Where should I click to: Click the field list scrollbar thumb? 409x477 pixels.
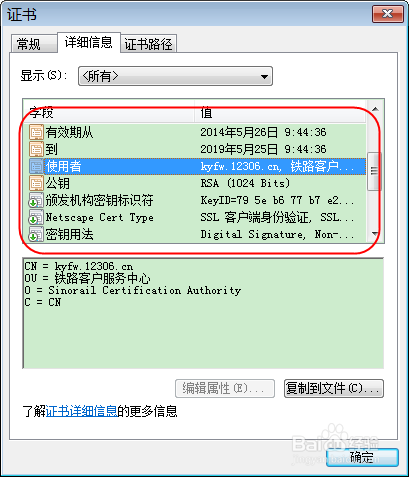[x=374, y=171]
